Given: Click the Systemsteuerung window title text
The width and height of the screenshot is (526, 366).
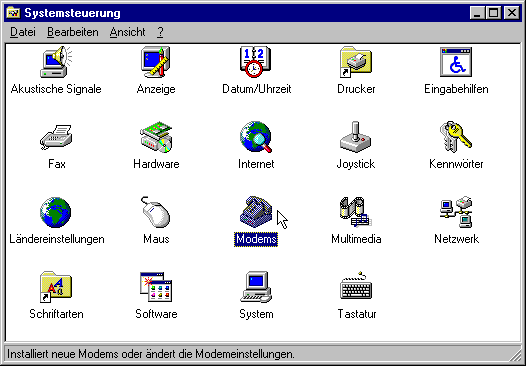Looking at the screenshot, I should 72,13.
